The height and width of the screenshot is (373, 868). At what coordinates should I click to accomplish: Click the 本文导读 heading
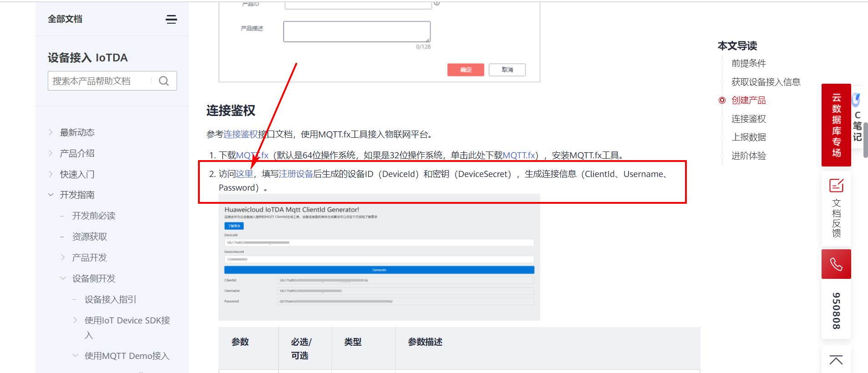click(737, 45)
